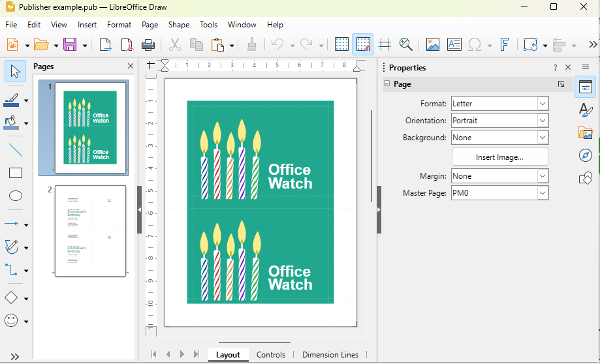The width and height of the screenshot is (600, 364).
Task: Select page 2 thumbnail
Action: point(90,230)
